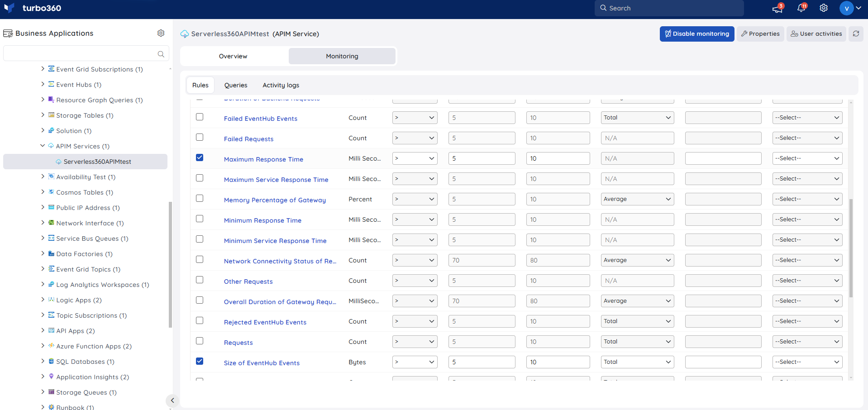Click the Resource Graph Queries icon
Screen dimensions: 868x410
click(x=51, y=100)
